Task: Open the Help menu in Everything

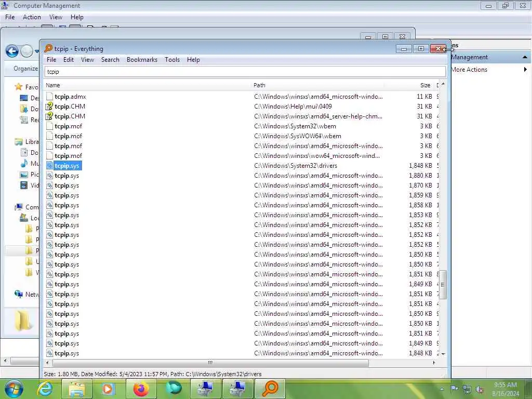Action: pos(193,60)
